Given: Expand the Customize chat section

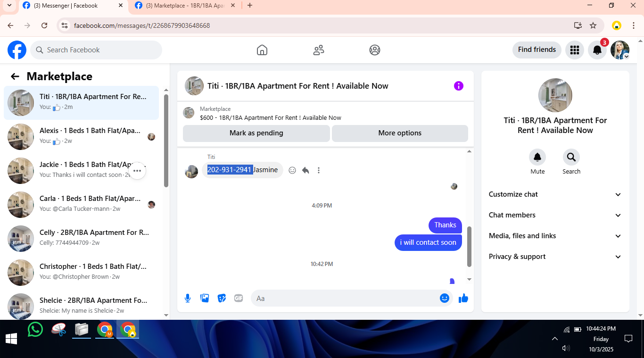Looking at the screenshot, I should click(x=555, y=194).
